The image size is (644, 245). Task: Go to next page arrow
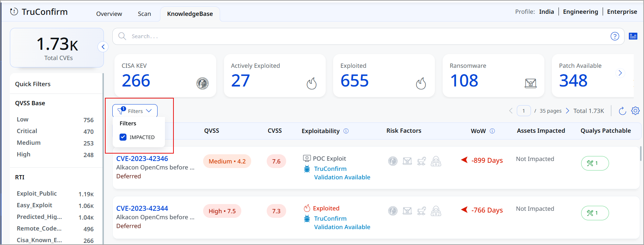pos(567,111)
